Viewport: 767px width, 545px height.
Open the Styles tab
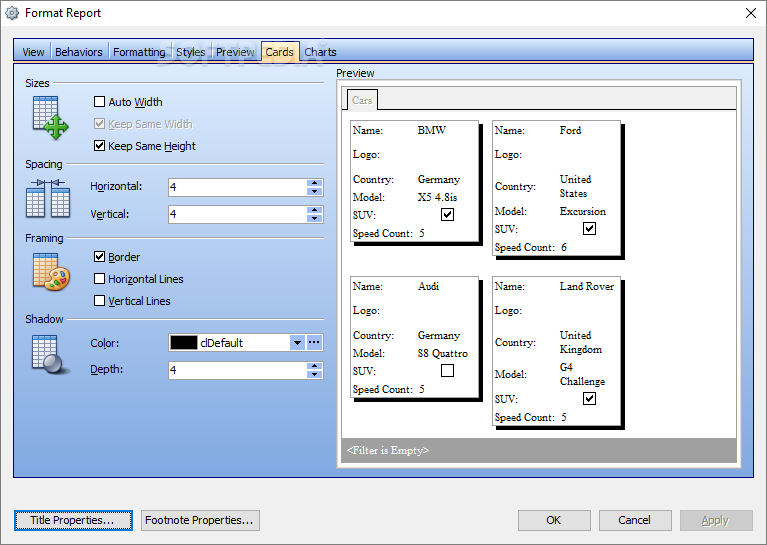point(191,52)
